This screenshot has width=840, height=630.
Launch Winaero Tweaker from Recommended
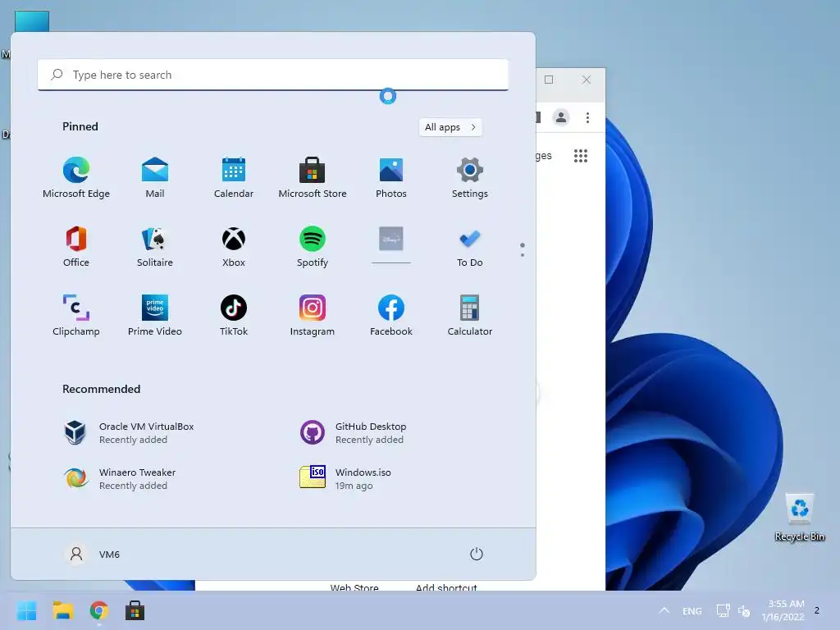tap(120, 478)
